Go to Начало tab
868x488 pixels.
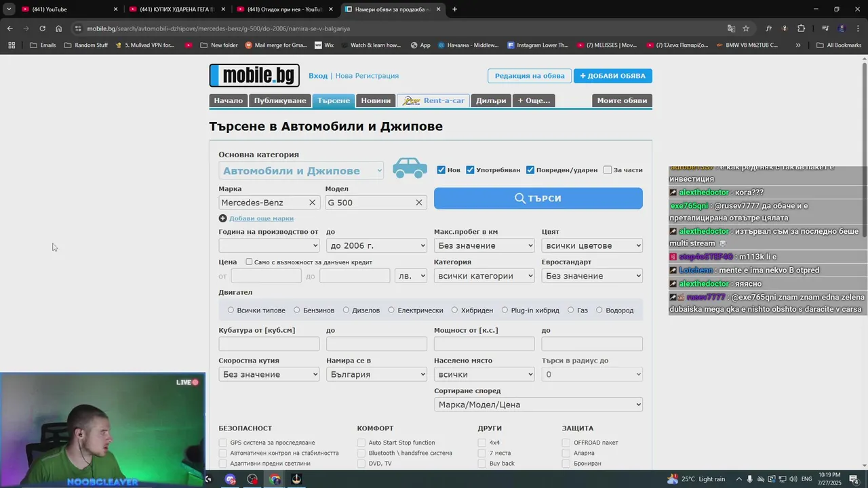pos(228,100)
